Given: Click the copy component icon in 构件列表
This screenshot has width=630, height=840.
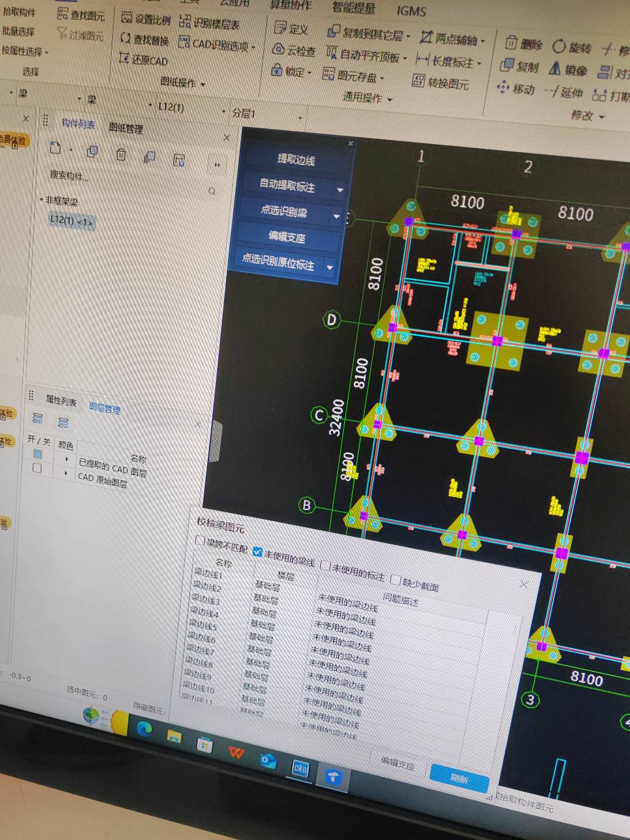Looking at the screenshot, I should pos(92,152).
